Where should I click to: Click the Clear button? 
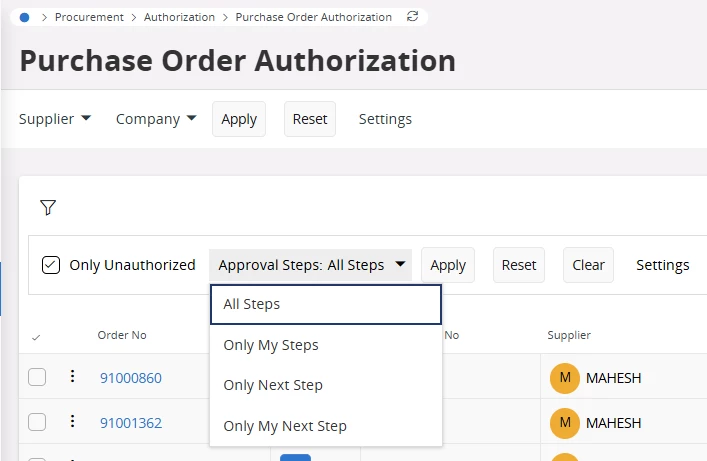tap(588, 265)
